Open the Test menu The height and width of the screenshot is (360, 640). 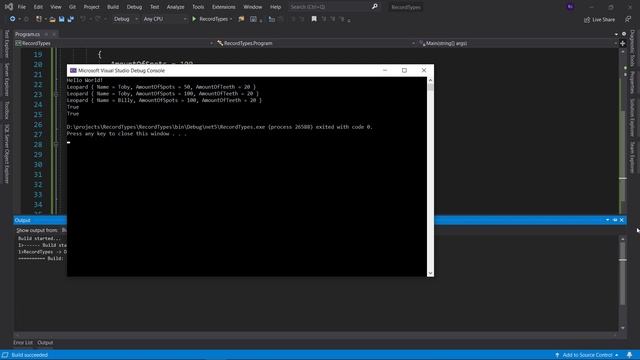click(x=154, y=7)
